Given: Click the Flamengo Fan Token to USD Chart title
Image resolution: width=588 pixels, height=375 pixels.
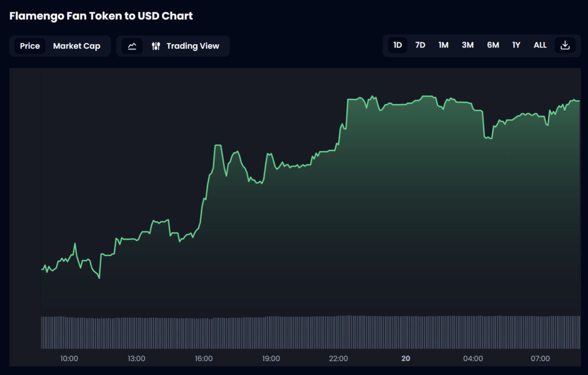Looking at the screenshot, I should 101,16.
